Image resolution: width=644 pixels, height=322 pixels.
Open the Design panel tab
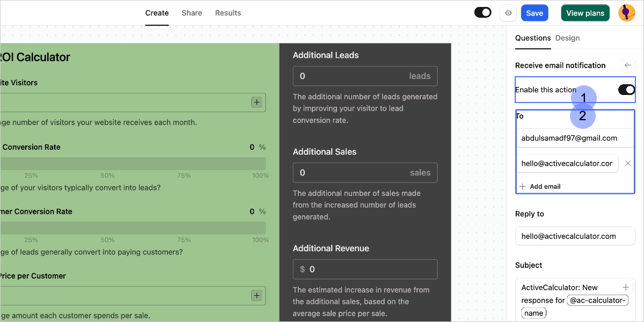point(567,38)
